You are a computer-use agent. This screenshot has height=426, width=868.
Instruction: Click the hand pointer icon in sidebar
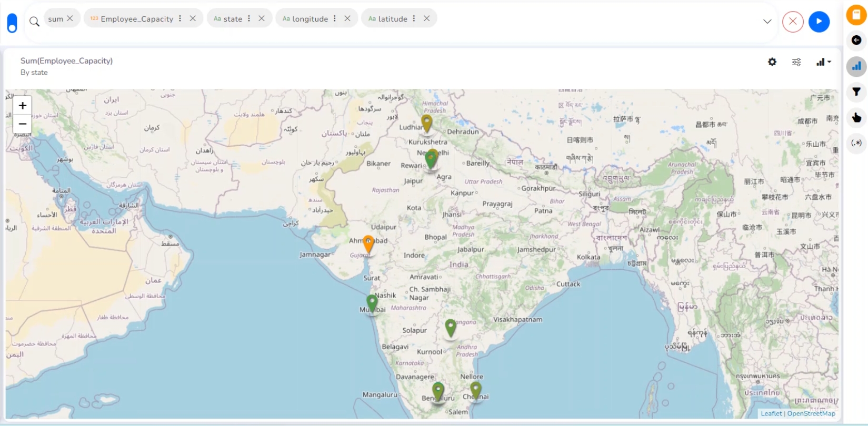coord(856,118)
